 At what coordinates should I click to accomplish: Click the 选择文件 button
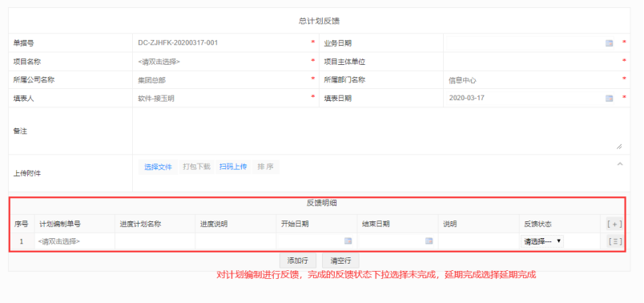(158, 167)
